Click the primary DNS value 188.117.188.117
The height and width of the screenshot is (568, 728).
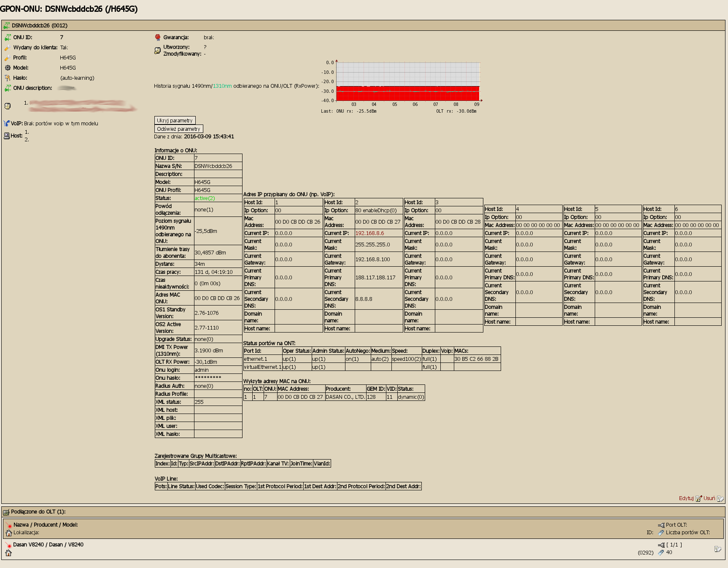[x=375, y=278]
